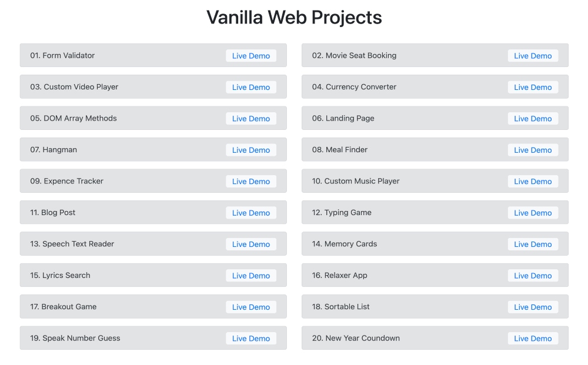Image resolution: width=588 pixels, height=365 pixels.
Task: Open the Lyrics Search live demo
Action: pos(251,276)
